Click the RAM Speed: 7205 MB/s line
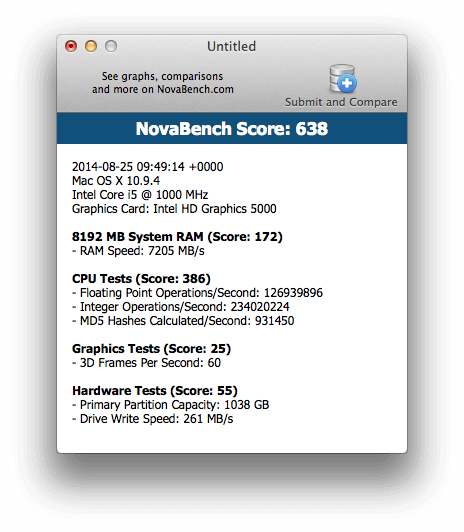 click(x=138, y=251)
